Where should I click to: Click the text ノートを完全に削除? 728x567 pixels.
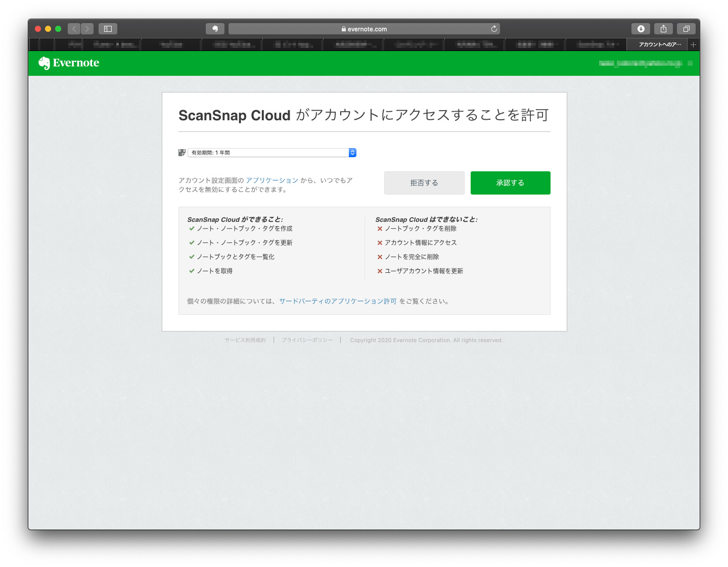[412, 257]
